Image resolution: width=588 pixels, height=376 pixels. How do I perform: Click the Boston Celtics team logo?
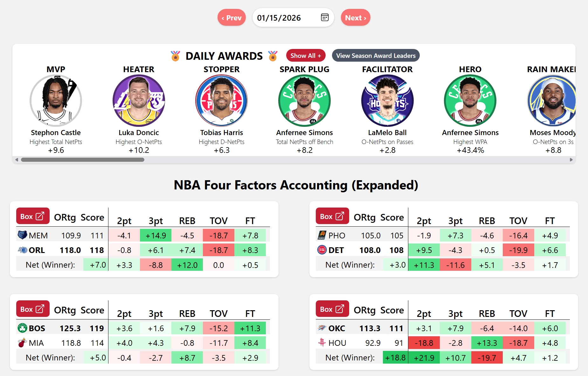pos(22,328)
